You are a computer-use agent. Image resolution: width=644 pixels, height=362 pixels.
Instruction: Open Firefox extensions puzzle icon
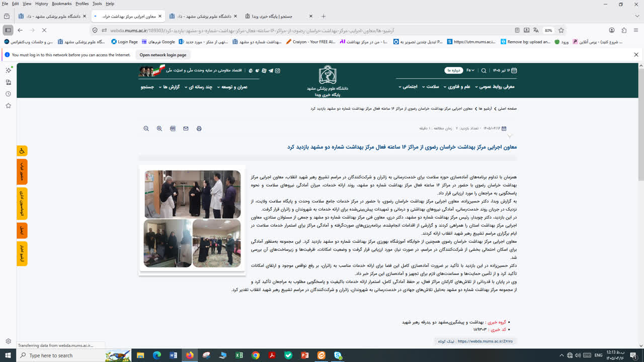[624, 30]
